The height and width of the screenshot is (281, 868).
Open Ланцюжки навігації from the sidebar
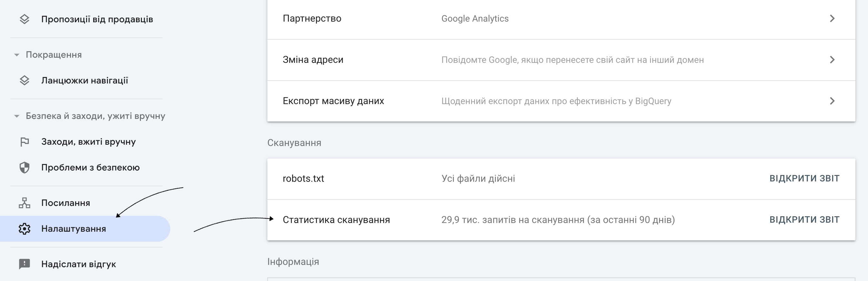coord(84,81)
